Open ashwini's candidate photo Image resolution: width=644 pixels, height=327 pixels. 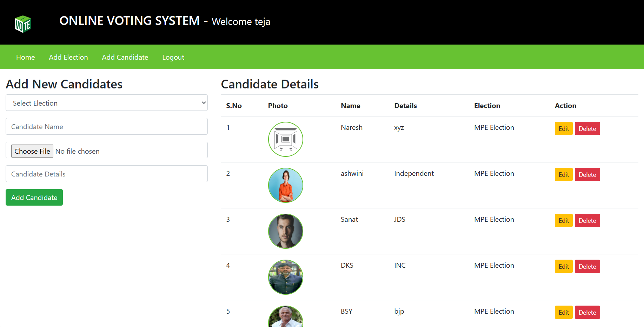(286, 185)
